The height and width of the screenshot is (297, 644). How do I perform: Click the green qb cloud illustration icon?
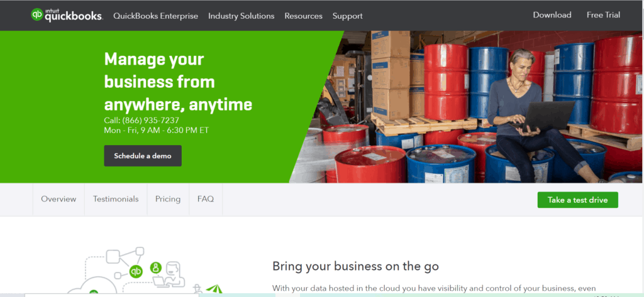pos(136,271)
